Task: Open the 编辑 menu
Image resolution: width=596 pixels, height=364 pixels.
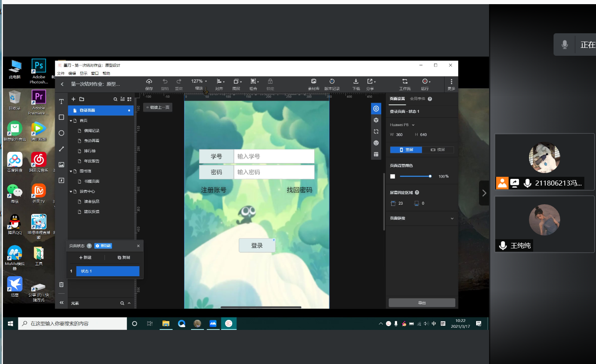Action: [72, 74]
